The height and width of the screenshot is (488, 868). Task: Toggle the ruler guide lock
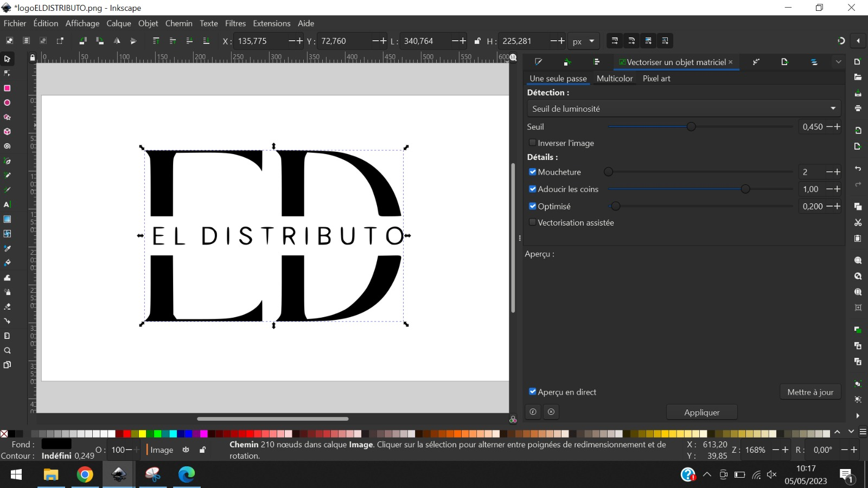(33, 57)
